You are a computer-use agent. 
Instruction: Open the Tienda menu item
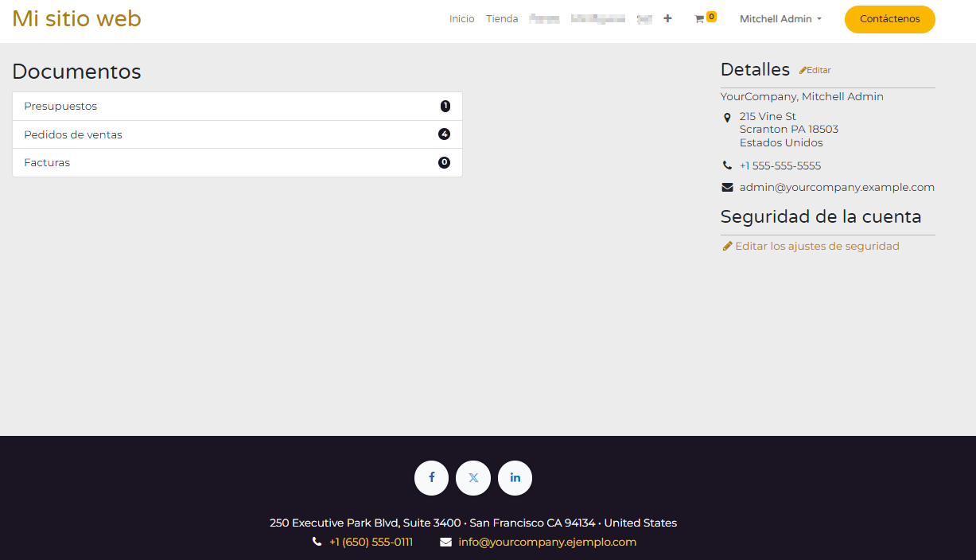502,18
